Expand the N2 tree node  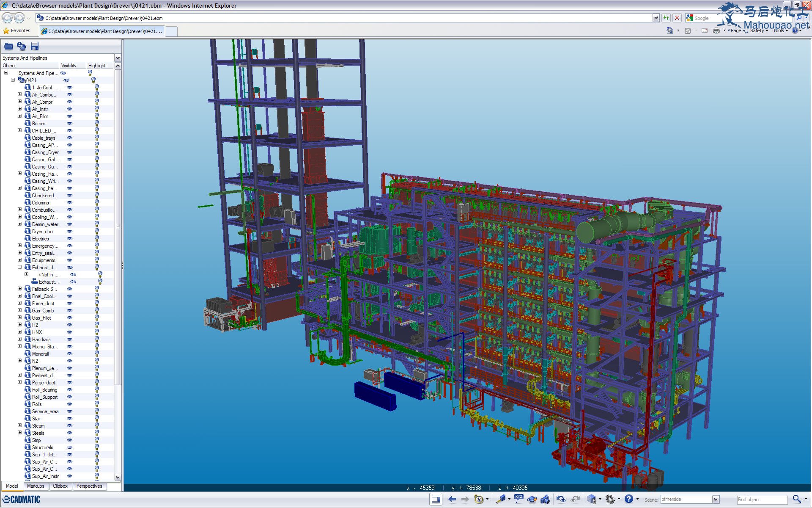coord(19,361)
